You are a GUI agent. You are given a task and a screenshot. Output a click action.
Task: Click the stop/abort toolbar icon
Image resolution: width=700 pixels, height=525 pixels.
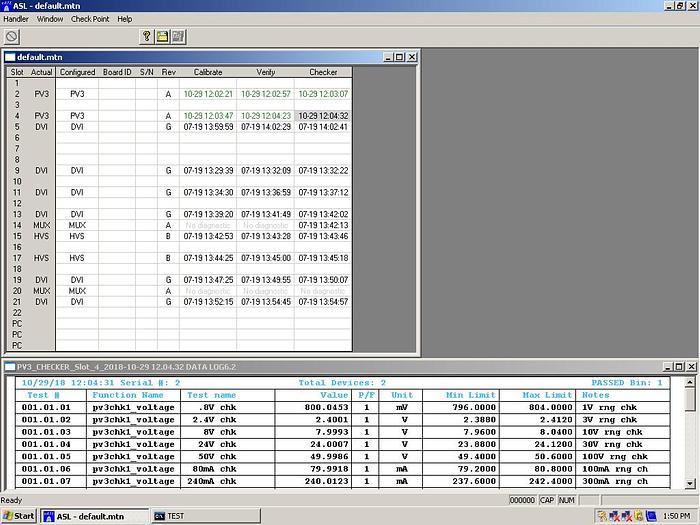click(x=12, y=36)
